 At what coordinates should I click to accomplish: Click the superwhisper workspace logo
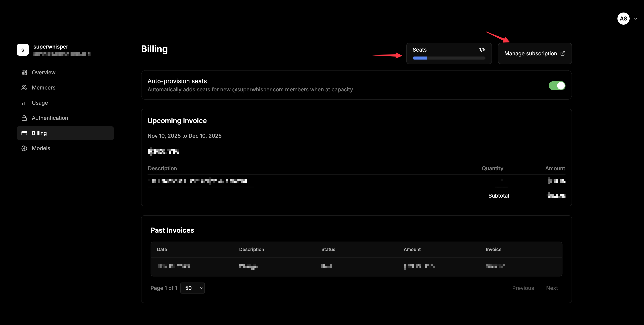pyautogui.click(x=23, y=49)
